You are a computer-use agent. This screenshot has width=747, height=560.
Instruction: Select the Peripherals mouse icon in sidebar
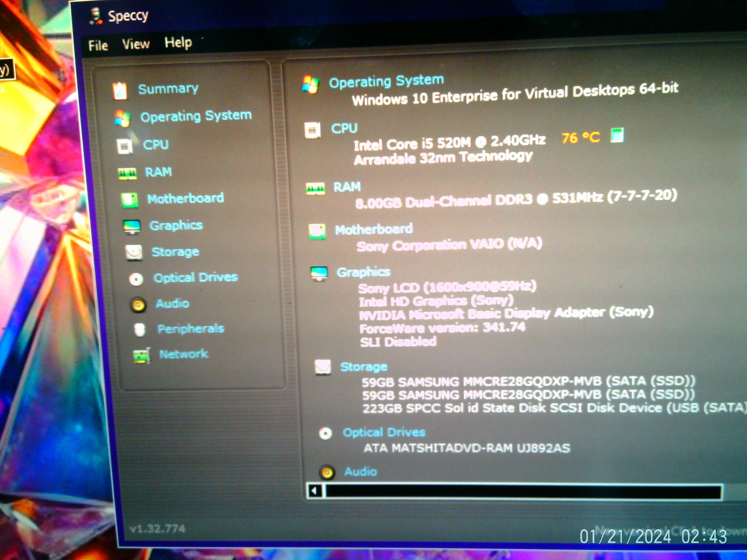140,330
